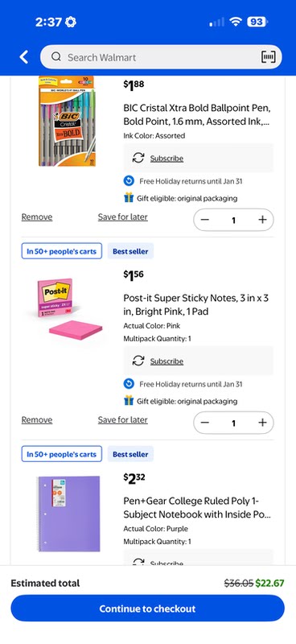
Task: Save BIC pens for later
Action: tap(123, 217)
